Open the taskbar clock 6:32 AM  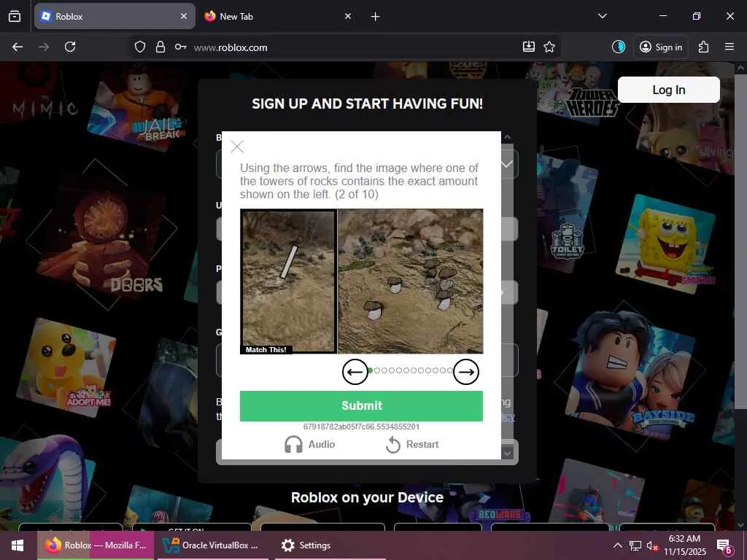[684, 545]
